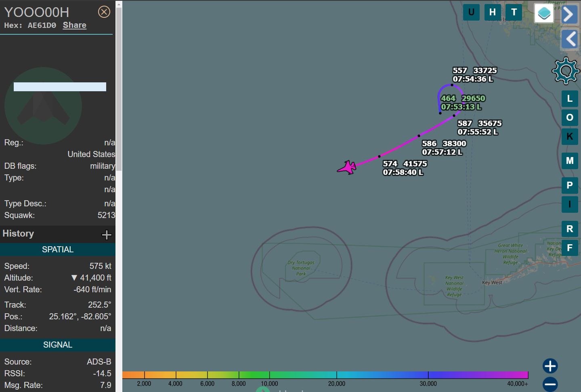581x392 pixels.
Task: Toggle the F map button
Action: pyautogui.click(x=570, y=248)
